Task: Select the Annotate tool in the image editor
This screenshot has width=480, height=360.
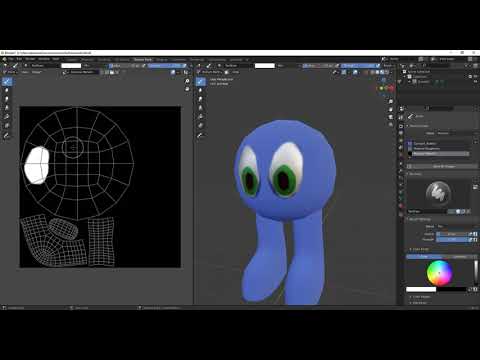Action: (7, 135)
